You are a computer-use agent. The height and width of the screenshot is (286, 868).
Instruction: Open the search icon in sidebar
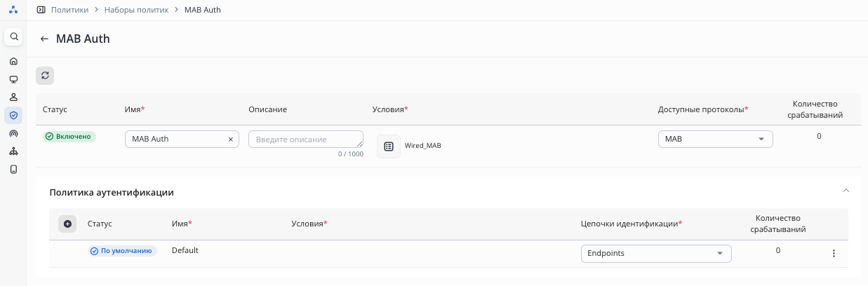13,36
